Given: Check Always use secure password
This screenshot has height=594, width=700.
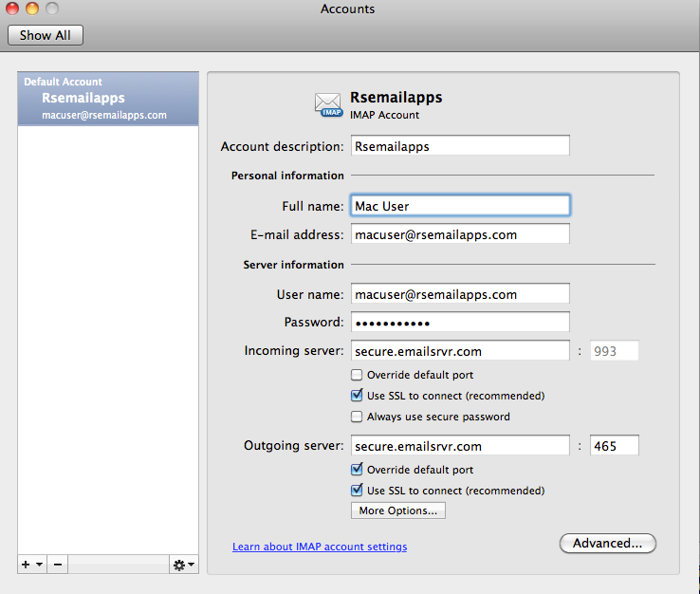Looking at the screenshot, I should tap(357, 417).
